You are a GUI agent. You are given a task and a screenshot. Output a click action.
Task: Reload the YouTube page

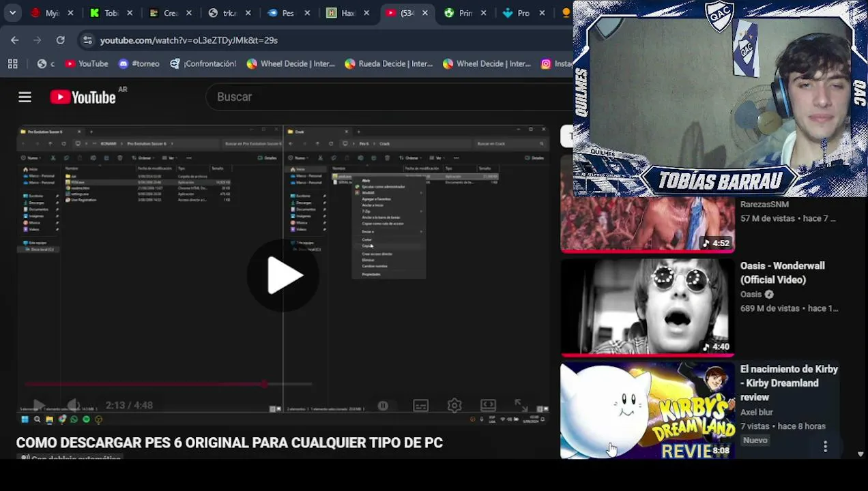[x=60, y=40]
